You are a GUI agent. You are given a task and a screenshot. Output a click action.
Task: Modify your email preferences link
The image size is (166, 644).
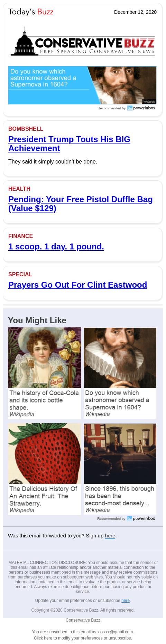coord(92,638)
